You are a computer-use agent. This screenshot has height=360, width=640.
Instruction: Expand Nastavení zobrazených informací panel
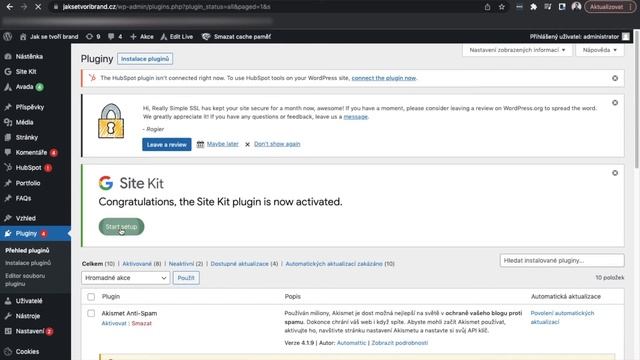[x=517, y=50]
